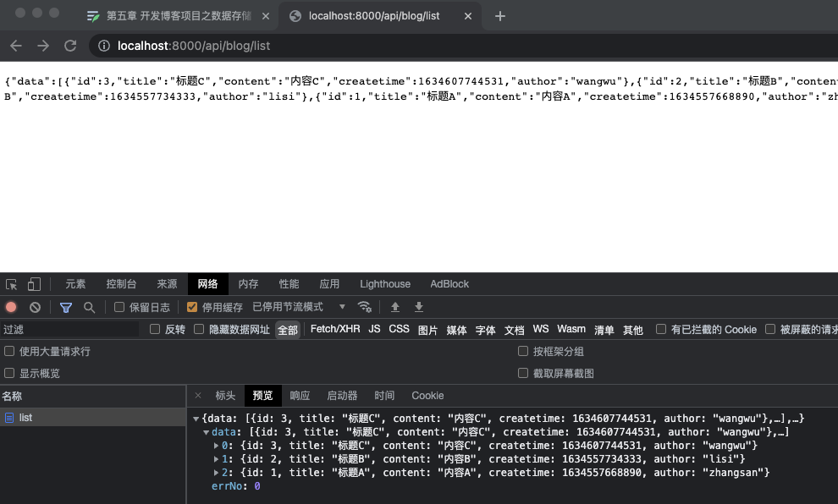This screenshot has width=838, height=504.
Task: Click the address bar URL field
Action: (463, 46)
